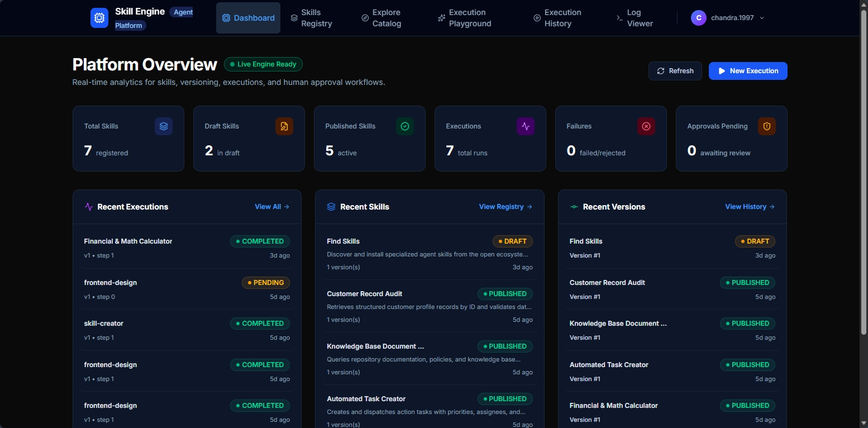Select the Financial & Math Calculator execution row
Screen dimensions: 868x428
(187, 248)
